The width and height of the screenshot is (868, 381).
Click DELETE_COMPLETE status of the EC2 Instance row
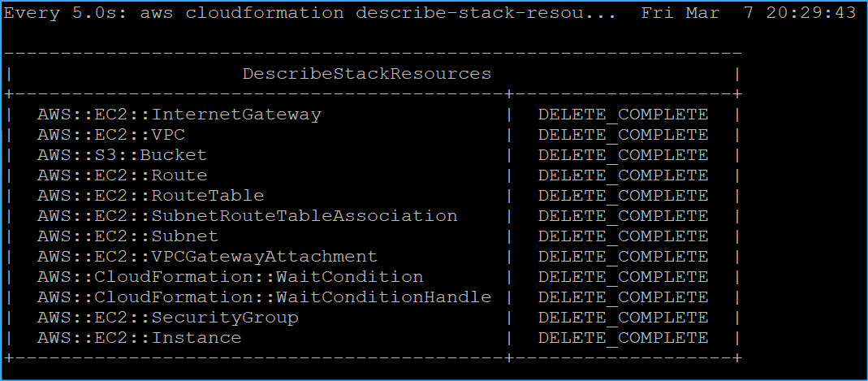623,338
